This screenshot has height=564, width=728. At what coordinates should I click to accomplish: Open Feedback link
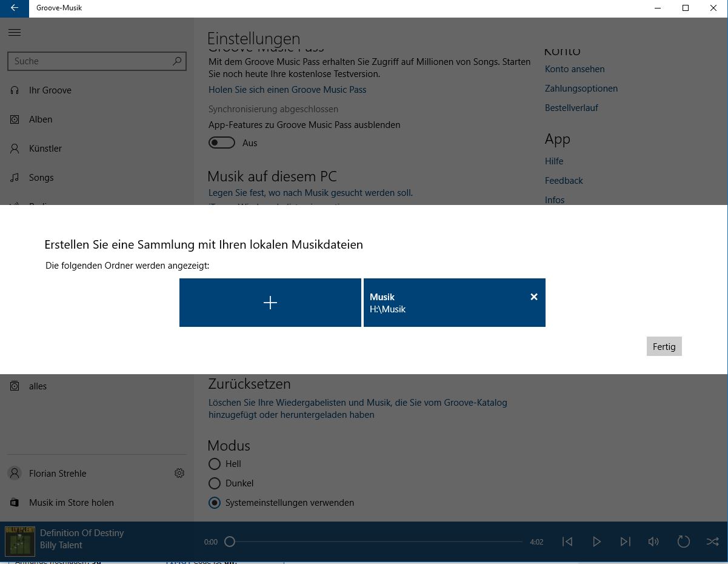pyautogui.click(x=564, y=180)
